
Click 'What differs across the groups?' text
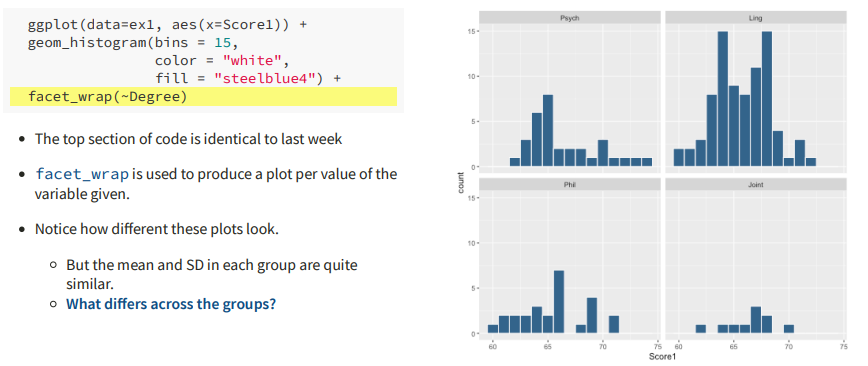click(x=170, y=305)
